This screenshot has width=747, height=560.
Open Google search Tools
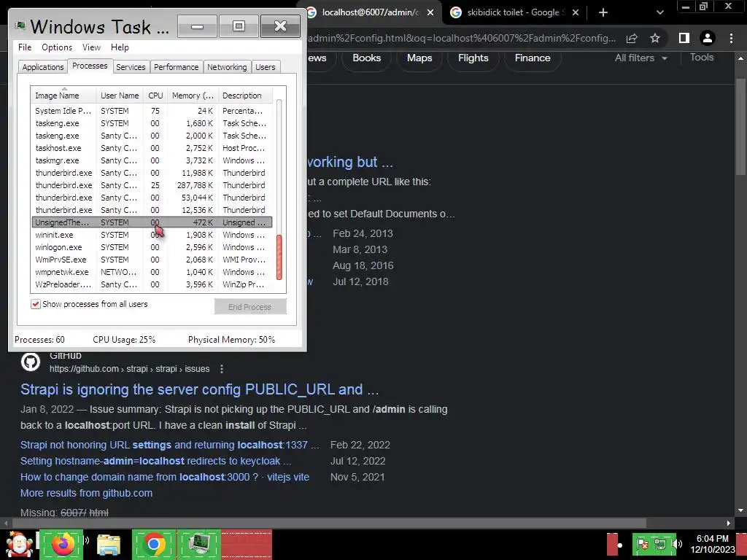coord(702,58)
